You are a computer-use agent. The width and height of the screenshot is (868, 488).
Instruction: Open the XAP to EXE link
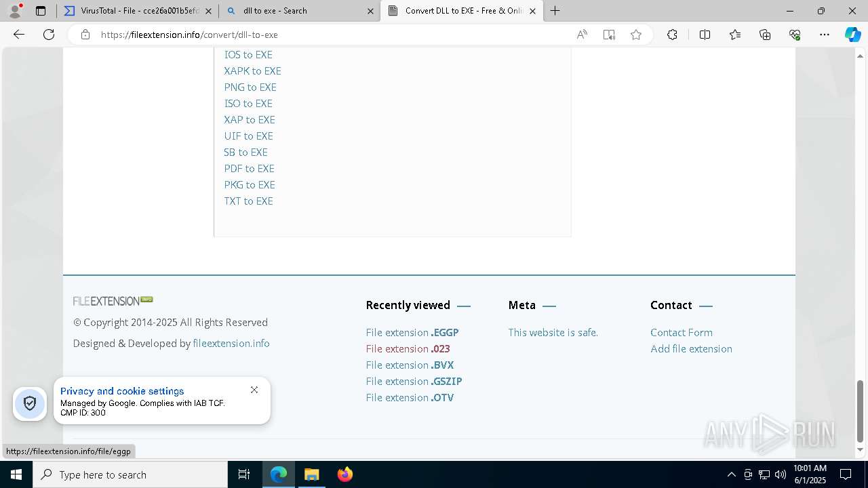pos(250,119)
